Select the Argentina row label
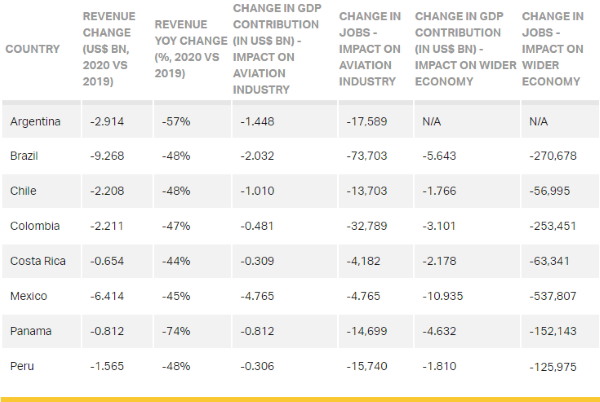The height and width of the screenshot is (402, 600). (35, 121)
